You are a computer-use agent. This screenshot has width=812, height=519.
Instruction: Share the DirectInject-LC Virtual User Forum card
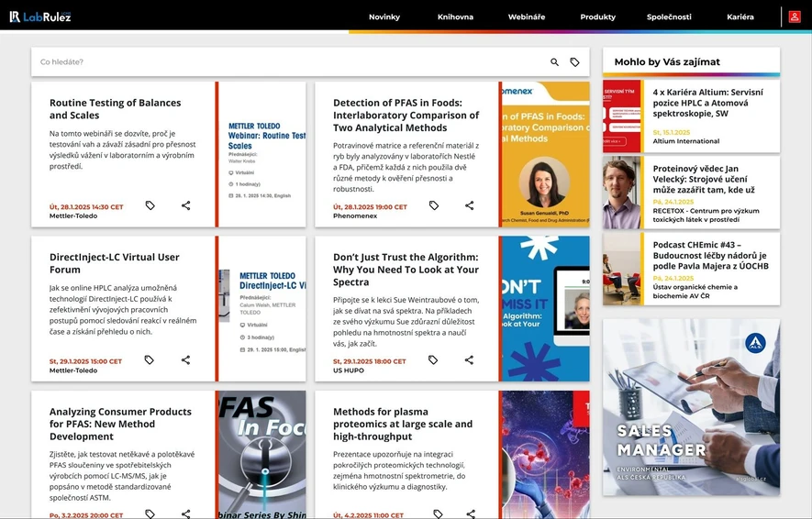[185, 359]
